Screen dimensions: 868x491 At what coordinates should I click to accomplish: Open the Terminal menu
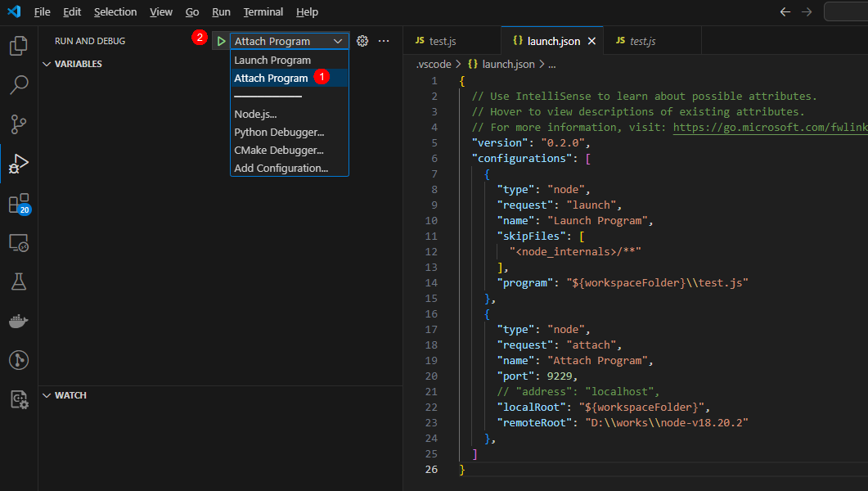[263, 12]
